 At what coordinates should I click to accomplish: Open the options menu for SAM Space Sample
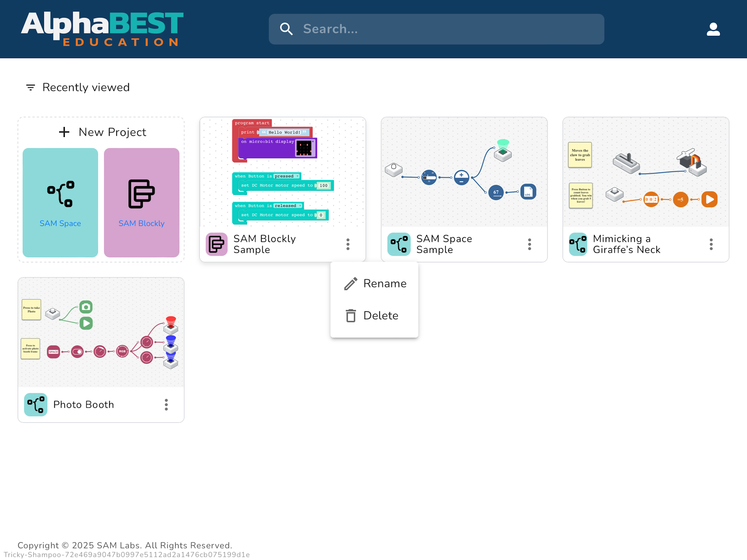[x=529, y=244]
